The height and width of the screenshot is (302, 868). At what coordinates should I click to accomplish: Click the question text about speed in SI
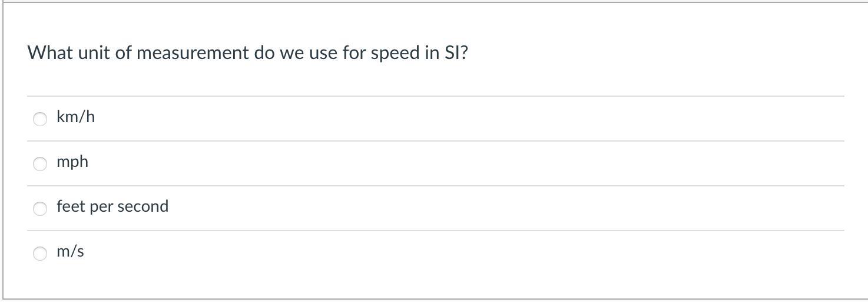click(x=248, y=53)
